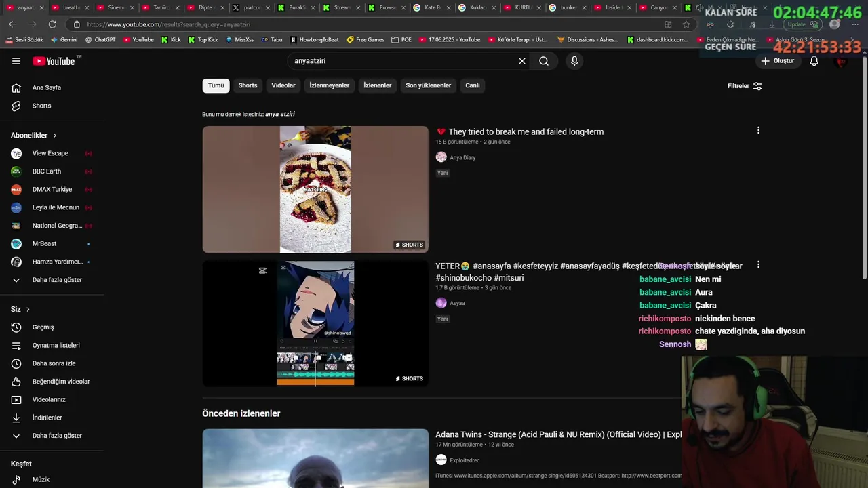868x488 pixels.
Task: Open the Adana Twins video thumbnail
Action: click(x=315, y=458)
